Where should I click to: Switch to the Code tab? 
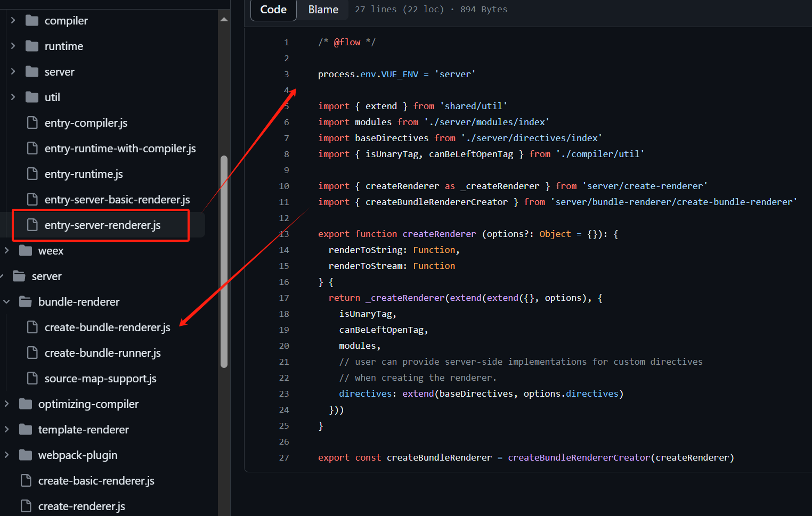pyautogui.click(x=273, y=10)
